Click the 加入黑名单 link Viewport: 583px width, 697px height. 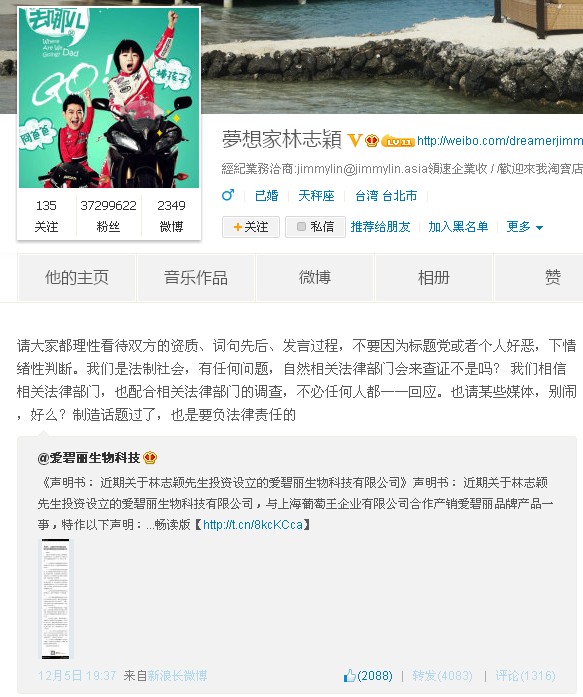click(458, 227)
